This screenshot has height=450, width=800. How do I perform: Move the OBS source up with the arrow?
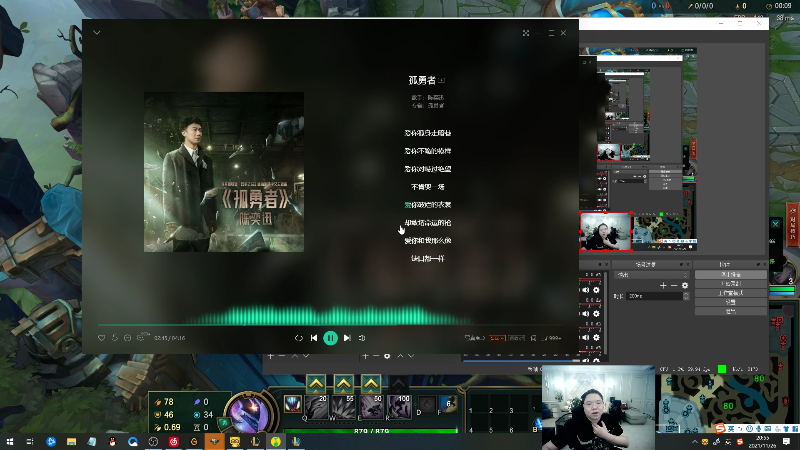[400, 356]
